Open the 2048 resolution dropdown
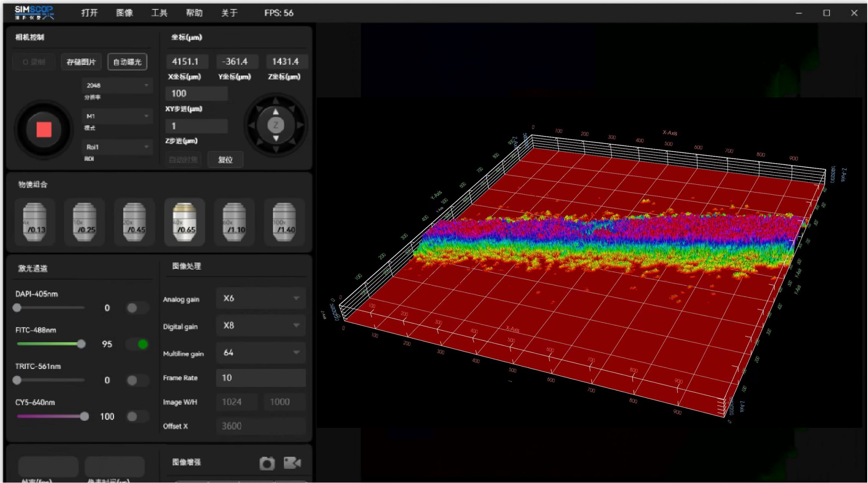 pyautogui.click(x=117, y=86)
